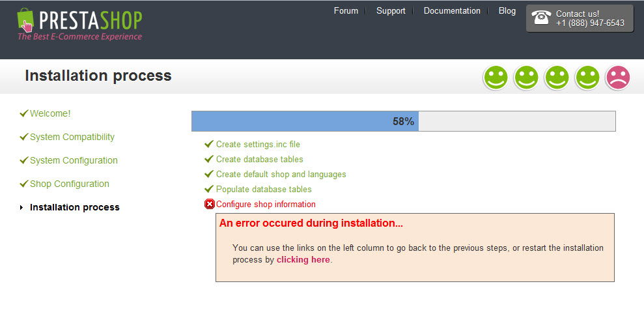Click the red error icon beside Configure shop information
Viewport: 644px width, 314px height.
[x=210, y=204]
